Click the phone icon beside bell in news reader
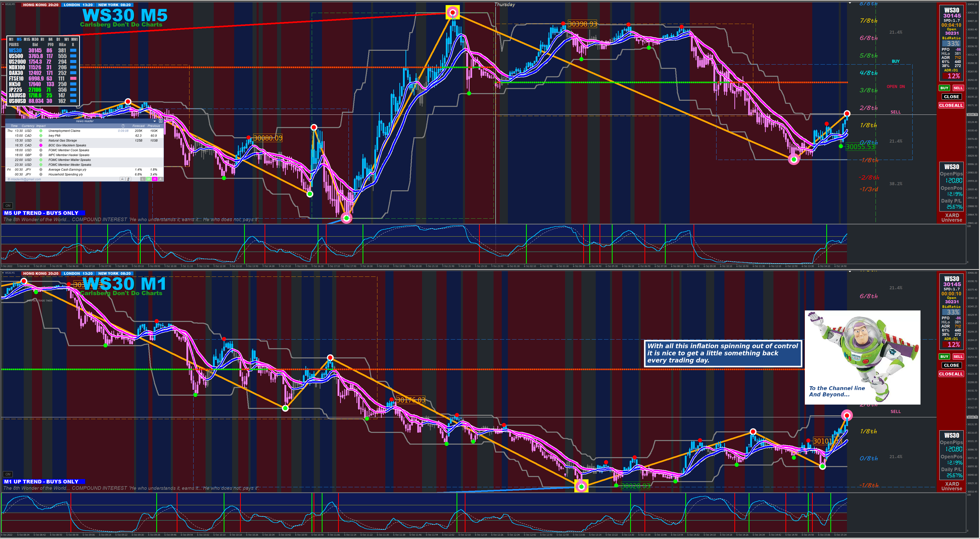Screen dimensions: 980x539 129,179
